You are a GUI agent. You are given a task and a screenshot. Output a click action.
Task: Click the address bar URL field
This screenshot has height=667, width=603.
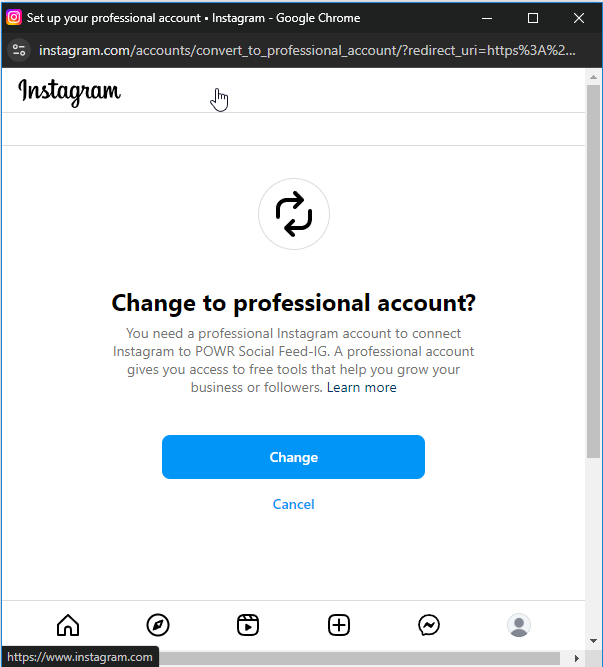[x=307, y=50]
